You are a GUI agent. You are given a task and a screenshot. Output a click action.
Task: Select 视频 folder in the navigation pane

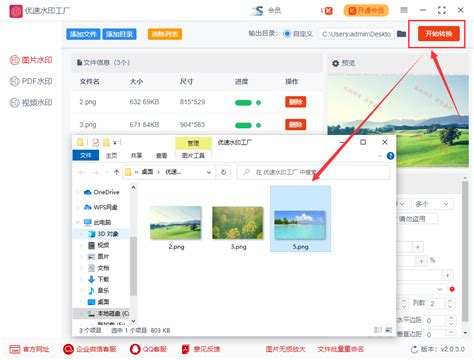point(99,245)
